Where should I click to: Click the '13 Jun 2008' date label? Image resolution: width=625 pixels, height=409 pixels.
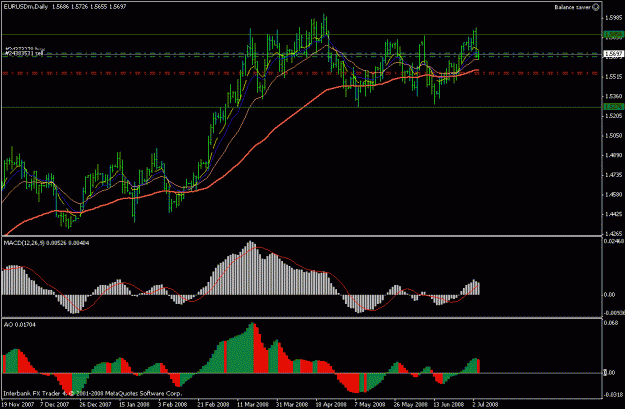(449, 404)
